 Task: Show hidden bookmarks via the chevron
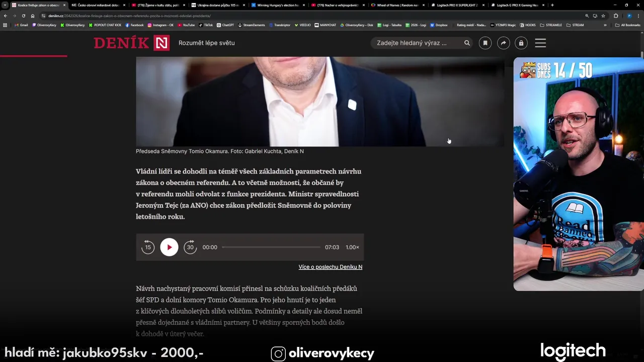605,25
